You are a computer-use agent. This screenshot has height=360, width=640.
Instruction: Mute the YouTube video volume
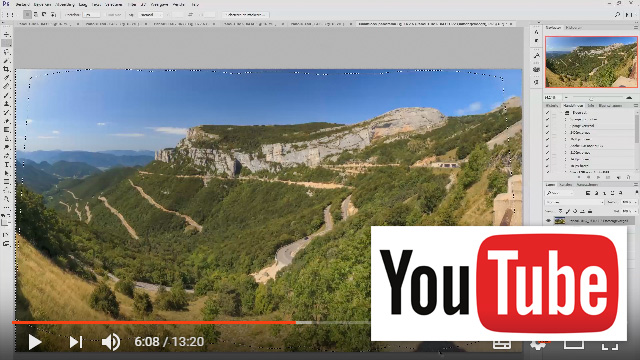(x=111, y=342)
